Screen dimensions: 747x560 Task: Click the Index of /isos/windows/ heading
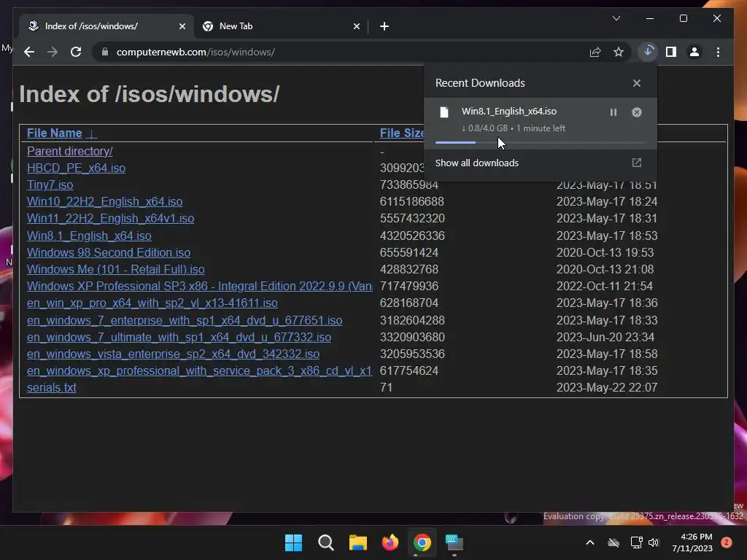coord(149,94)
